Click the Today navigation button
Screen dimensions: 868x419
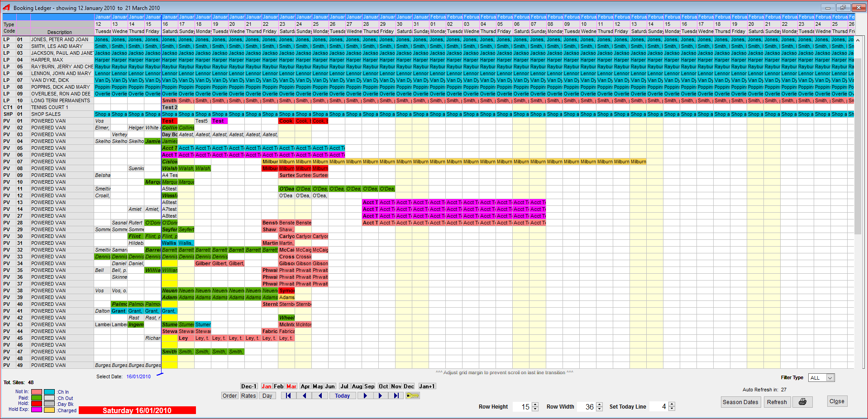(342, 396)
